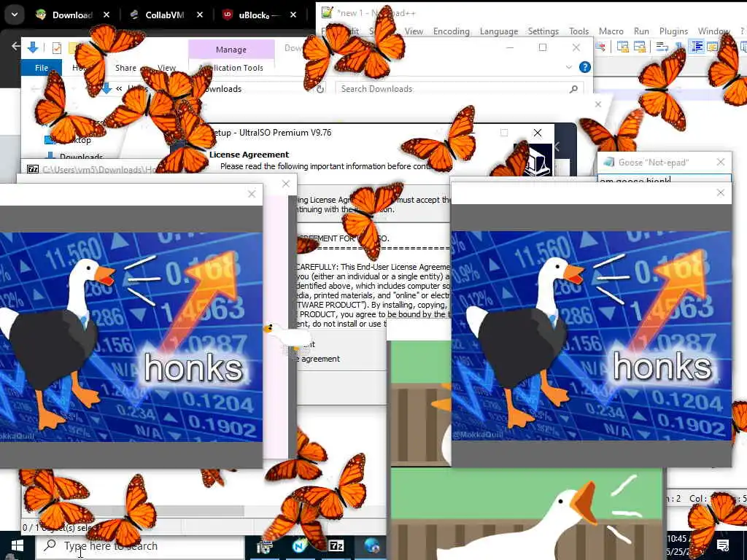Close the UltraISO Premium setup window
This screenshot has width=747, height=560.
[x=538, y=133]
